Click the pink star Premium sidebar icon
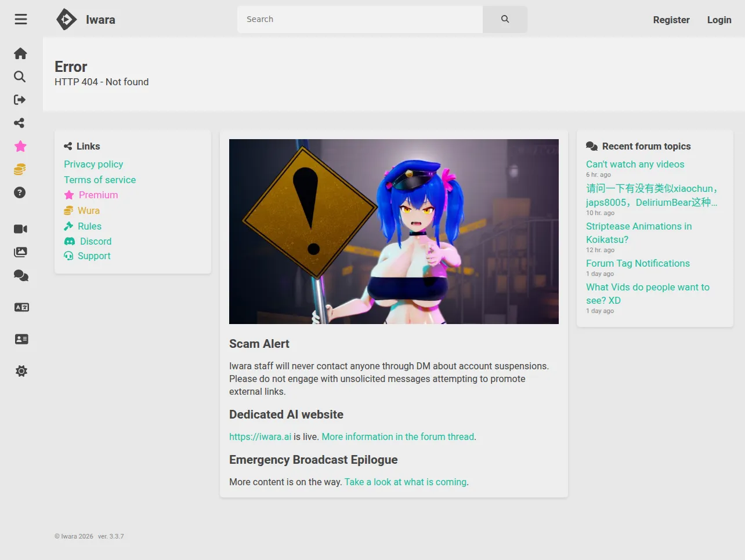This screenshot has height=560, width=745. (20, 146)
